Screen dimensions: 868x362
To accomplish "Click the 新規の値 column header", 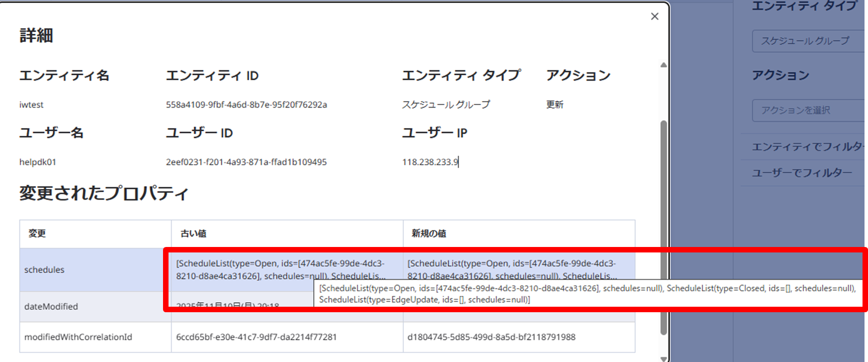I will tap(429, 234).
